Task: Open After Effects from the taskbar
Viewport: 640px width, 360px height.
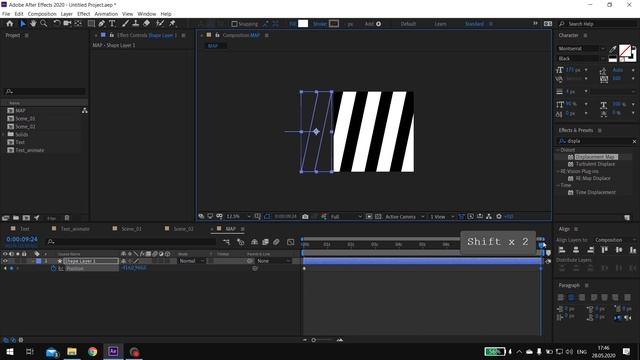Action: tap(113, 351)
